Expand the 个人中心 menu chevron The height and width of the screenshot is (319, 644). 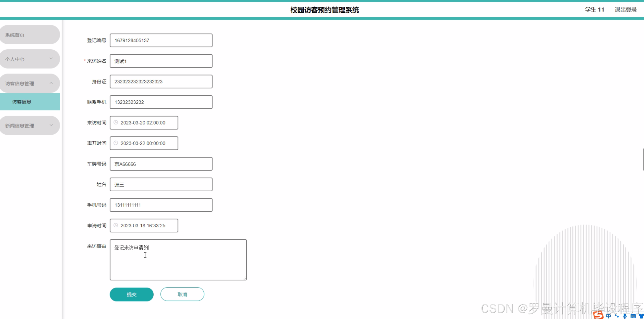click(x=51, y=59)
